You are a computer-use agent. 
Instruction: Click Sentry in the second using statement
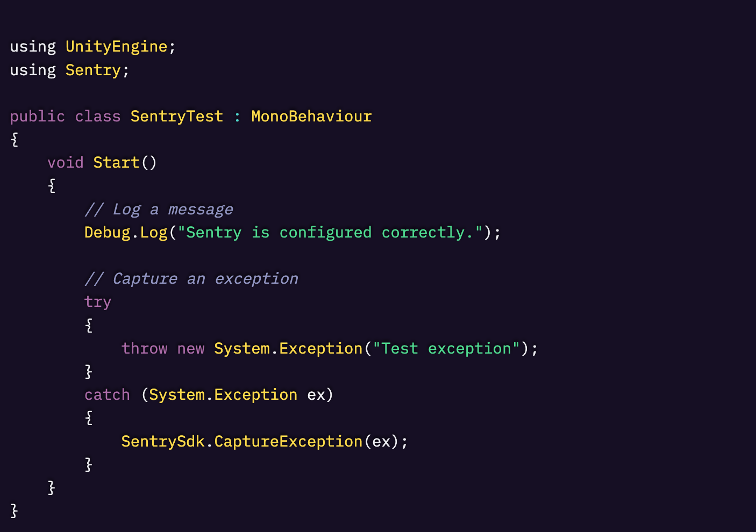[93, 70]
